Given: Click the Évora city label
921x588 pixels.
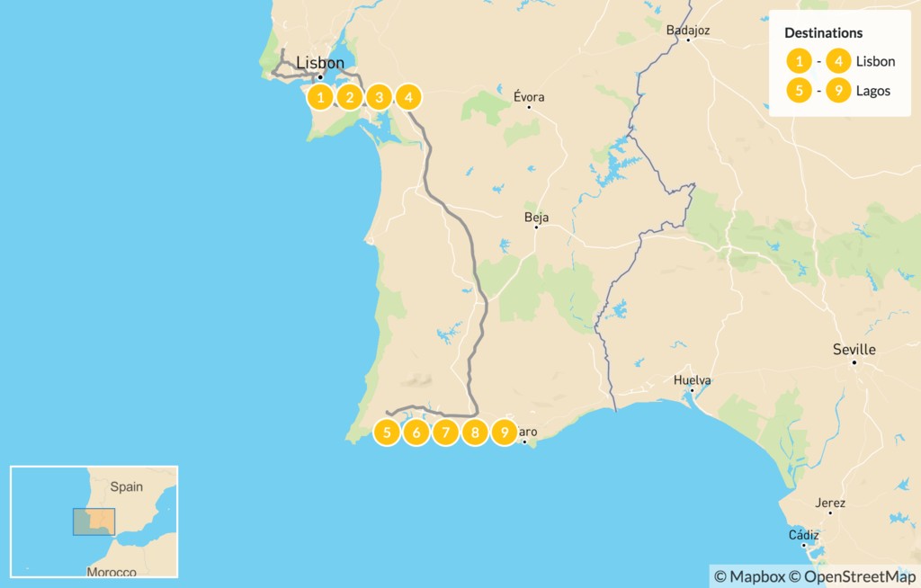Looking at the screenshot, I should click(x=529, y=96).
